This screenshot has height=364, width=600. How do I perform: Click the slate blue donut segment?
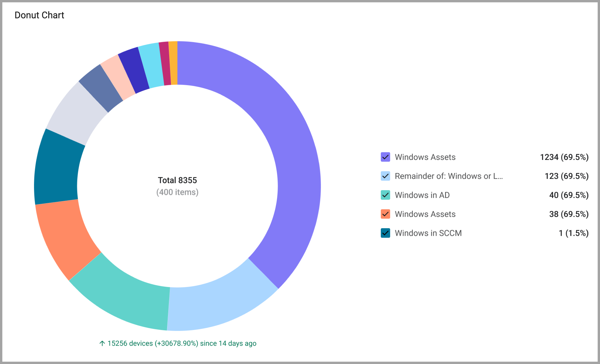[x=101, y=88]
